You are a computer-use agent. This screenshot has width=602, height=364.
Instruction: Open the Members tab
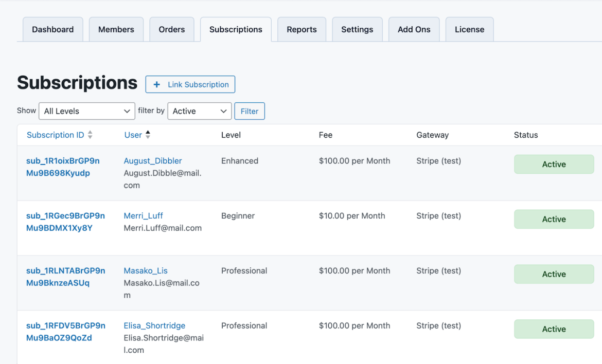[116, 29]
